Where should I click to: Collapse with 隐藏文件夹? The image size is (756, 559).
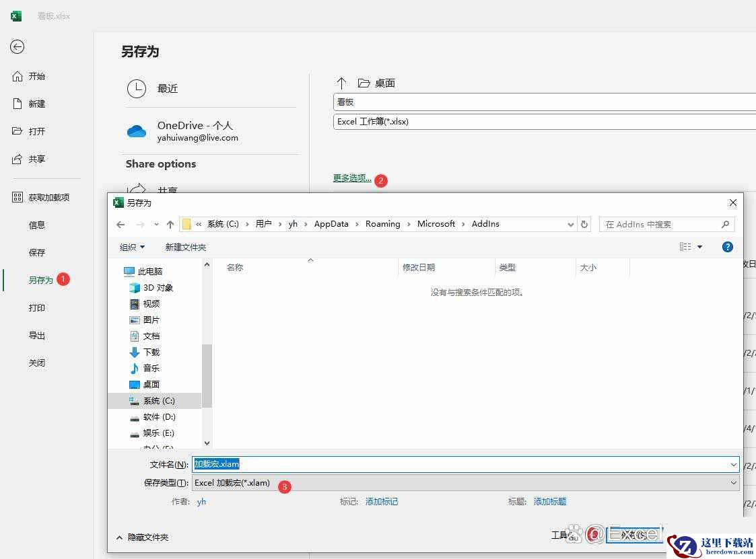(x=143, y=537)
